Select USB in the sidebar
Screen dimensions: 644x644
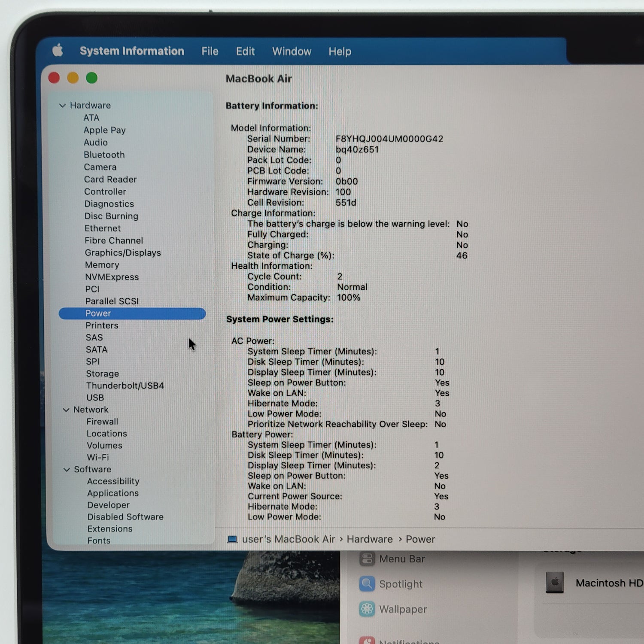tap(95, 398)
